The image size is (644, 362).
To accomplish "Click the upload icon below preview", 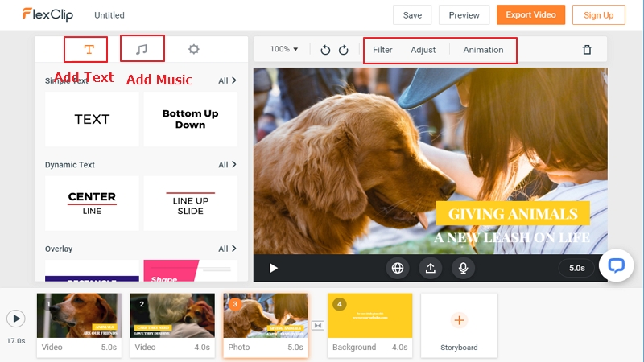I will click(x=431, y=268).
